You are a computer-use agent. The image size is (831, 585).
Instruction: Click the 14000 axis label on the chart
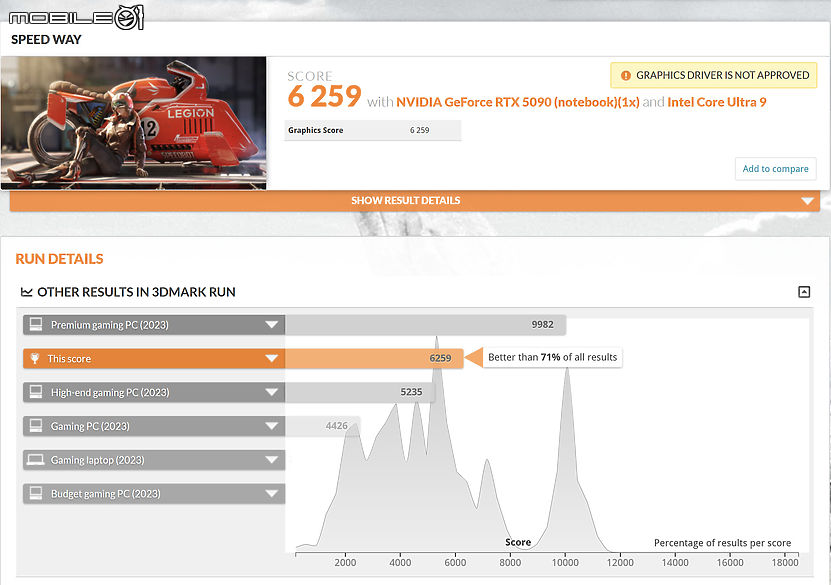(x=675, y=563)
